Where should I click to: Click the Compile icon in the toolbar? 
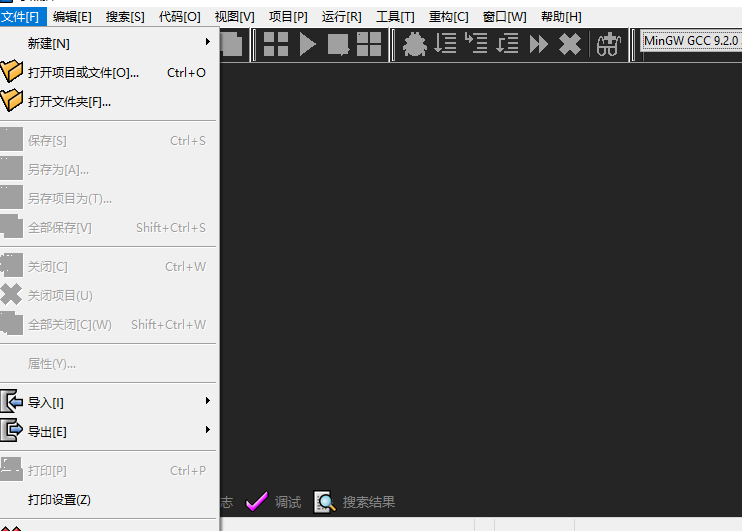276,44
